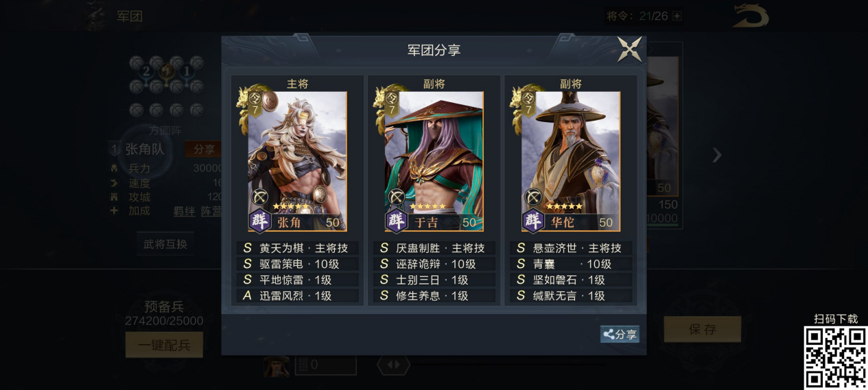This screenshot has width=868, height=390.
Task: Select 于吉 deputy general portrait card
Action: click(x=434, y=162)
